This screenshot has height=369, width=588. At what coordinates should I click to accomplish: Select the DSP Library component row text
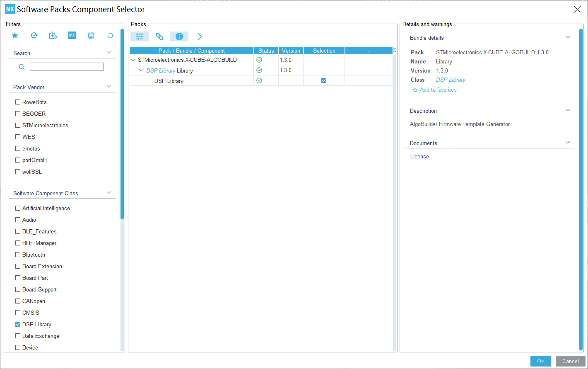[x=169, y=81]
